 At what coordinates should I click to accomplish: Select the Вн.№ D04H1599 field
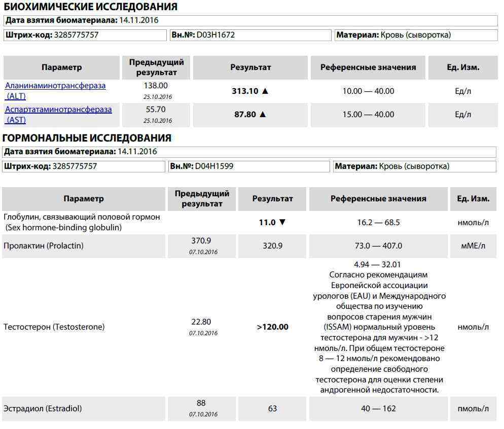[x=249, y=166]
